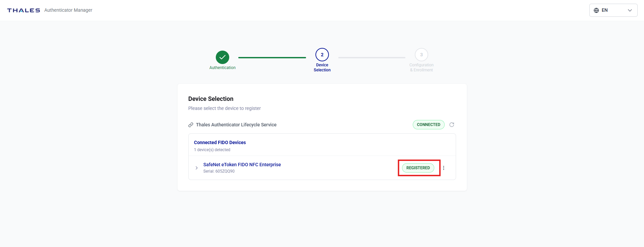Click the THALES logo

[23, 10]
